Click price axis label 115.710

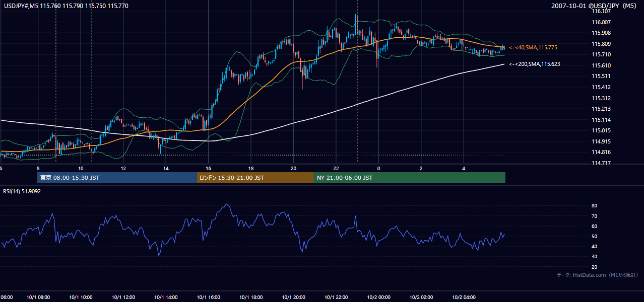601,54
